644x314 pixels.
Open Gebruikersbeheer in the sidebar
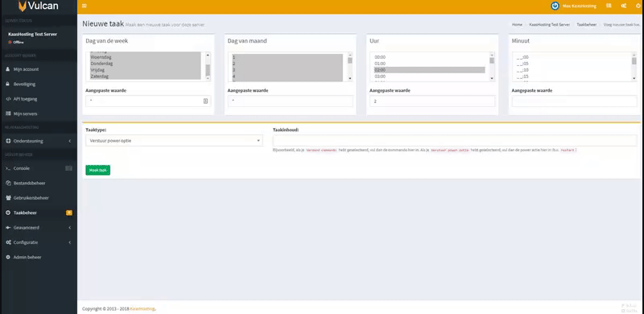point(31,198)
